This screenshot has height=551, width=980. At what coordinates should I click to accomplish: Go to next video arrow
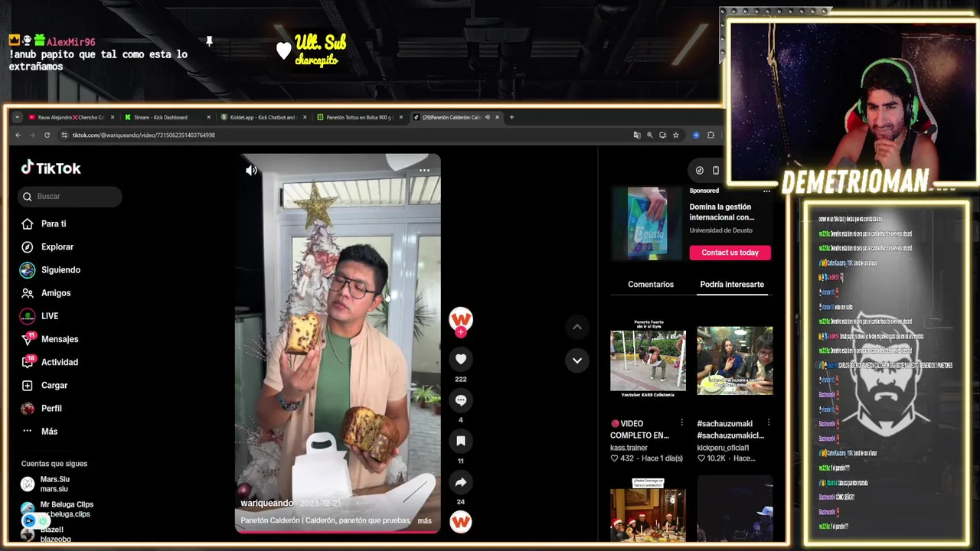click(x=577, y=360)
